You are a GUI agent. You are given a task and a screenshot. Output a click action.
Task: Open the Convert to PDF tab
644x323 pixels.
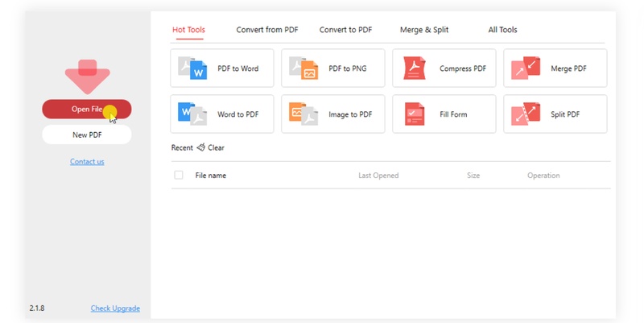tap(346, 30)
